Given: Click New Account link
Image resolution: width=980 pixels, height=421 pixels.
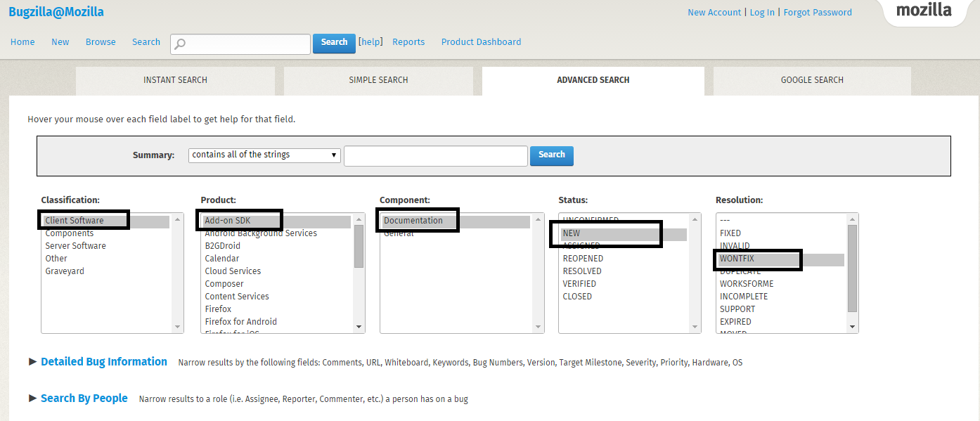Looking at the screenshot, I should coord(714,13).
